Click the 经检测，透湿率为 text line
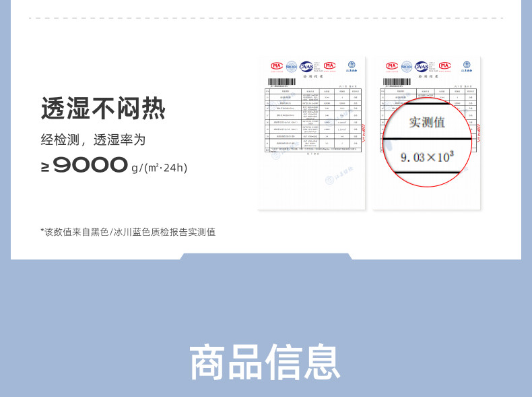Viewport: 532px width, 397px height. click(x=93, y=140)
